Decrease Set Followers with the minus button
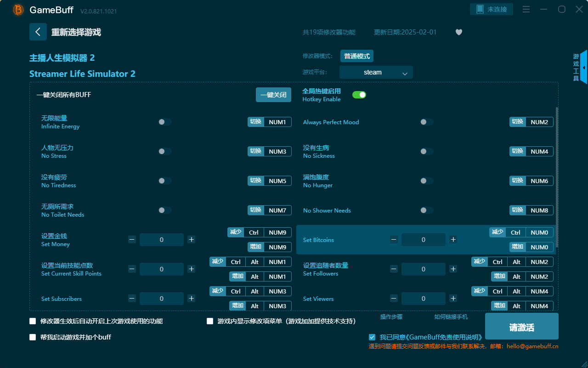This screenshot has height=368, width=588. tap(394, 269)
